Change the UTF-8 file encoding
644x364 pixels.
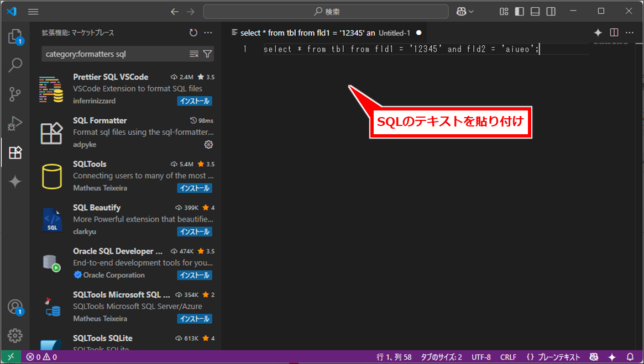(481, 357)
